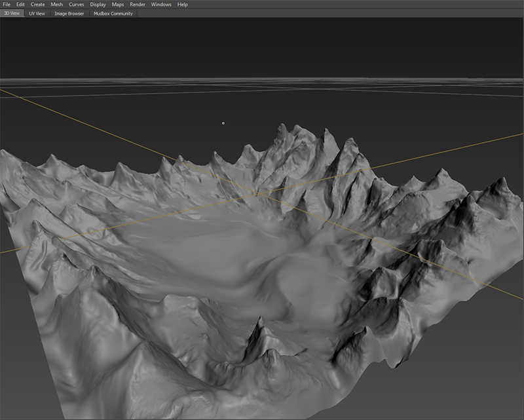
Task: Open the Image Browser tab
Action: 69,13
